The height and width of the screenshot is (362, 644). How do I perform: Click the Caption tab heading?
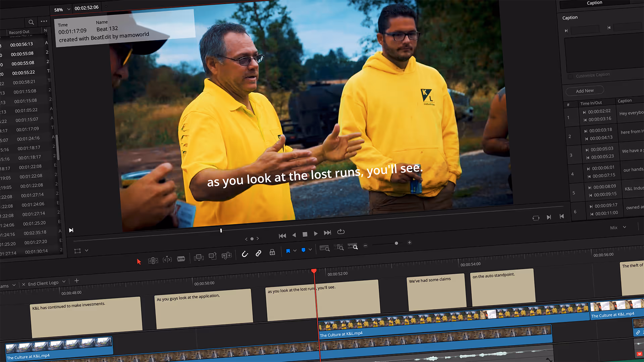click(x=594, y=3)
